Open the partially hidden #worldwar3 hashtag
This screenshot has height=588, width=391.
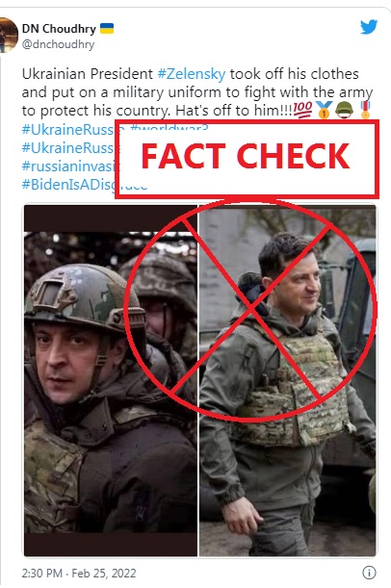click(169, 126)
